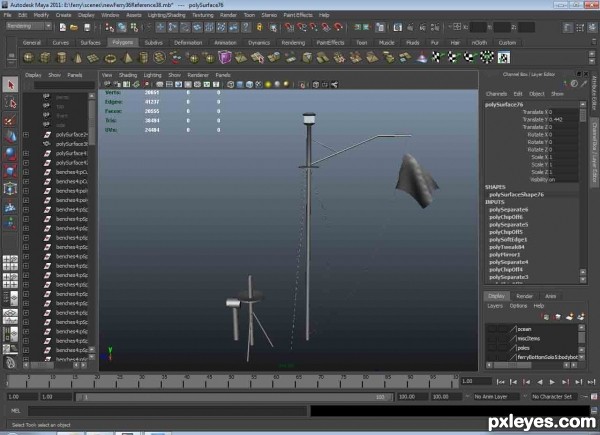The height and width of the screenshot is (435, 600).
Task: Toggle the Channel Box sidebar button
Action: (594, 152)
